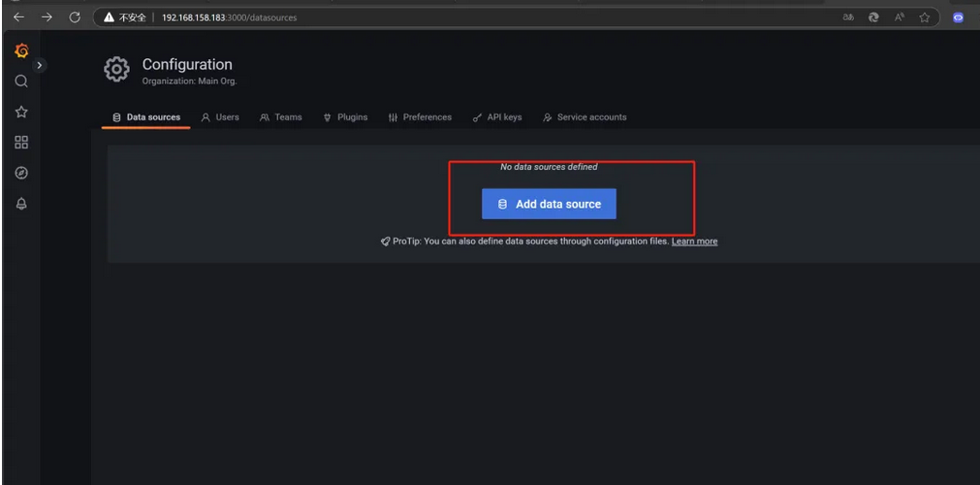Switch to the Data sources tab
The width and height of the screenshot is (980, 485).
click(146, 117)
